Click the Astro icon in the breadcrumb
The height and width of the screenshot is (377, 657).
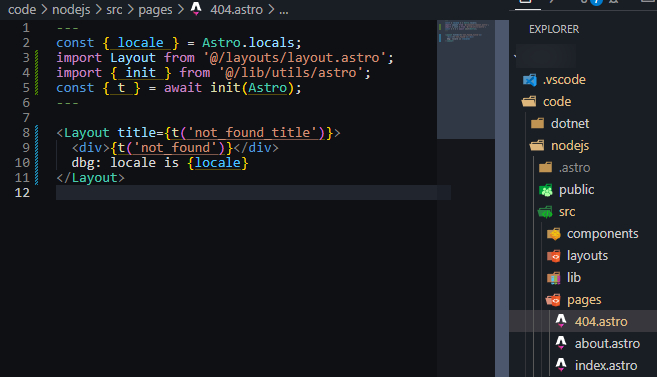[196, 9]
